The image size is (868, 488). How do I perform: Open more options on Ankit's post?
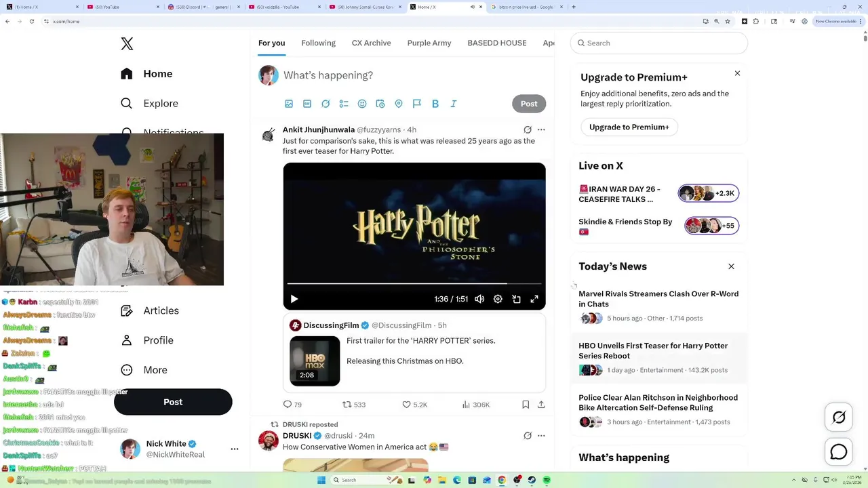coord(541,129)
